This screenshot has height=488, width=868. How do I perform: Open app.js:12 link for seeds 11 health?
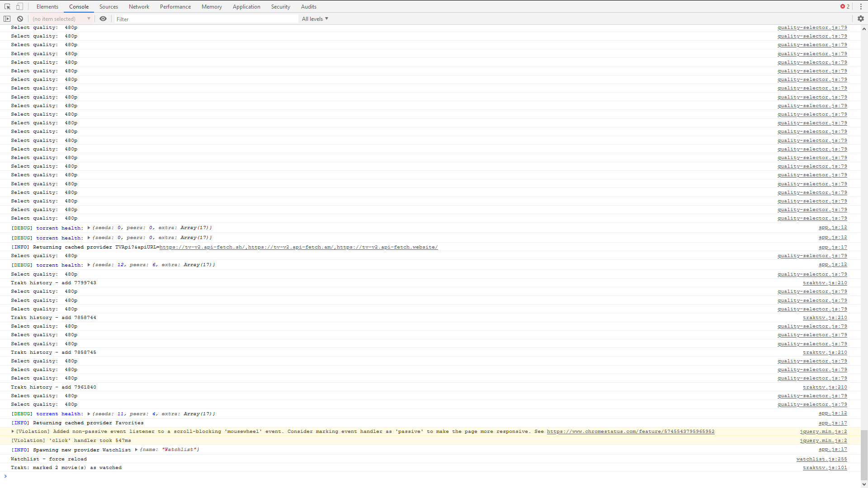833,413
